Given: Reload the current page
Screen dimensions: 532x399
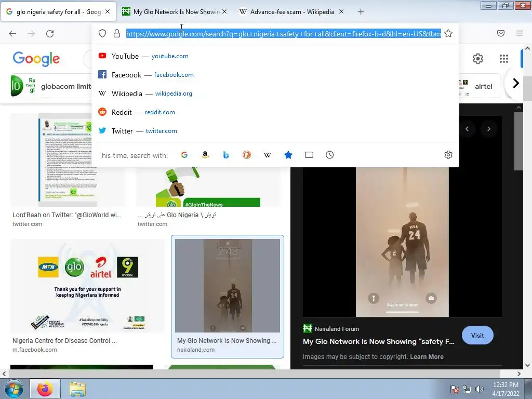Looking at the screenshot, I should [x=50, y=34].
